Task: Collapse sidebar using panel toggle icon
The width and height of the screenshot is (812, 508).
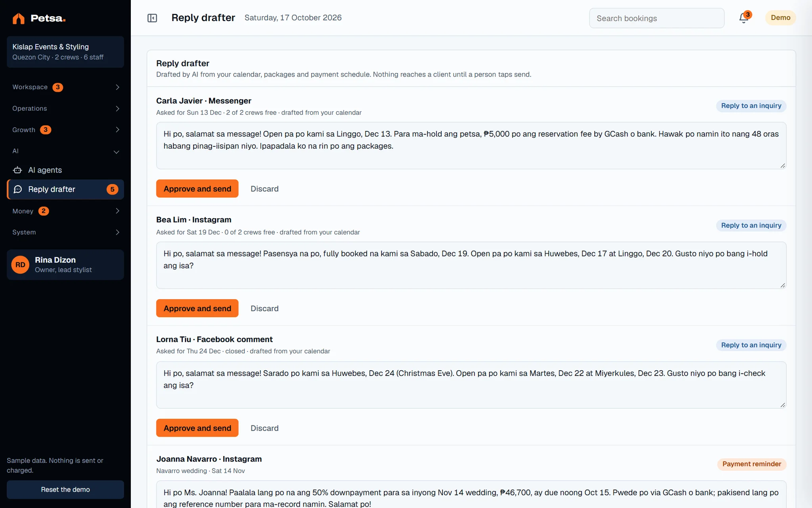Action: (x=152, y=18)
